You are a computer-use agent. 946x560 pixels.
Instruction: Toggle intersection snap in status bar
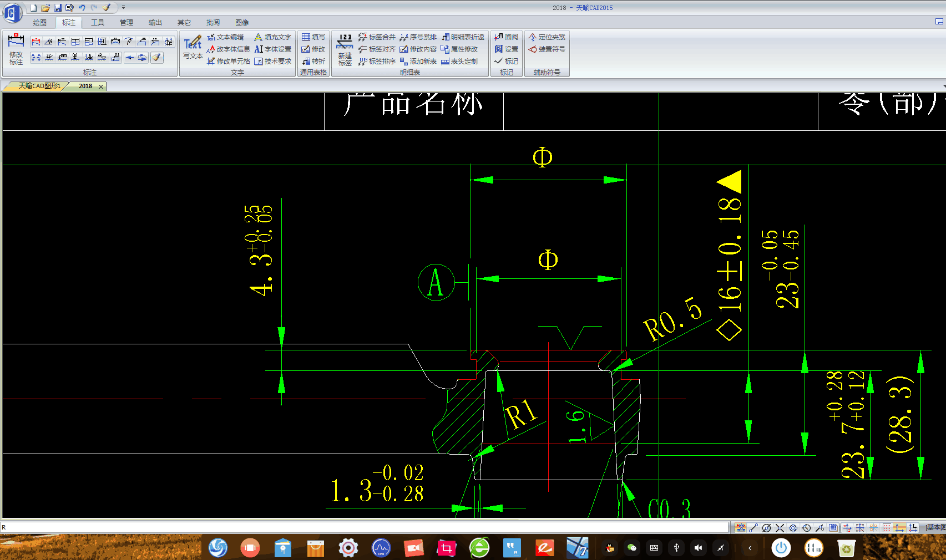[780, 528]
